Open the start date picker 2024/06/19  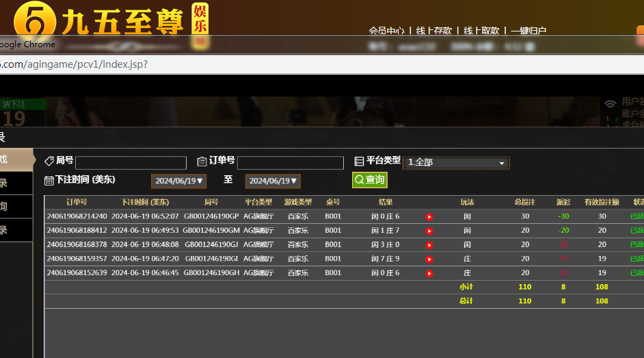[178, 181]
